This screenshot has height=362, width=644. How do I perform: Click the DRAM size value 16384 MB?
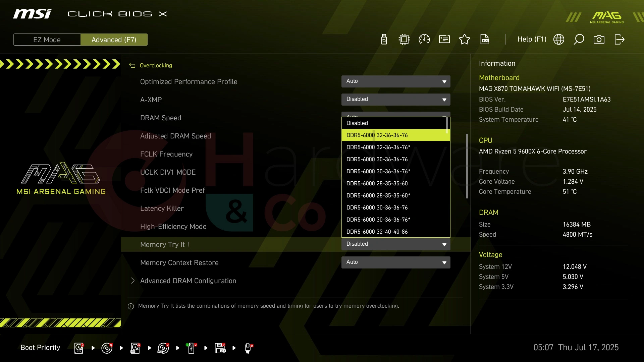point(577,225)
